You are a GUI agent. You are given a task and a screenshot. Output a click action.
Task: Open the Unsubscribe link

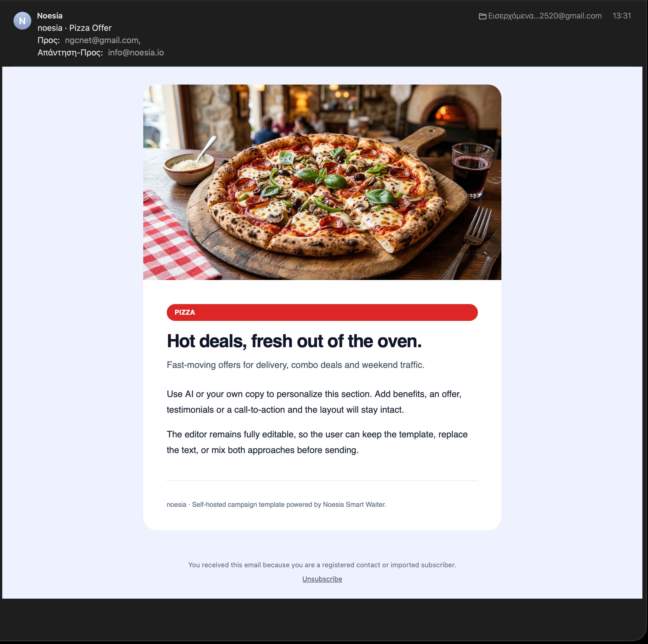pos(322,579)
